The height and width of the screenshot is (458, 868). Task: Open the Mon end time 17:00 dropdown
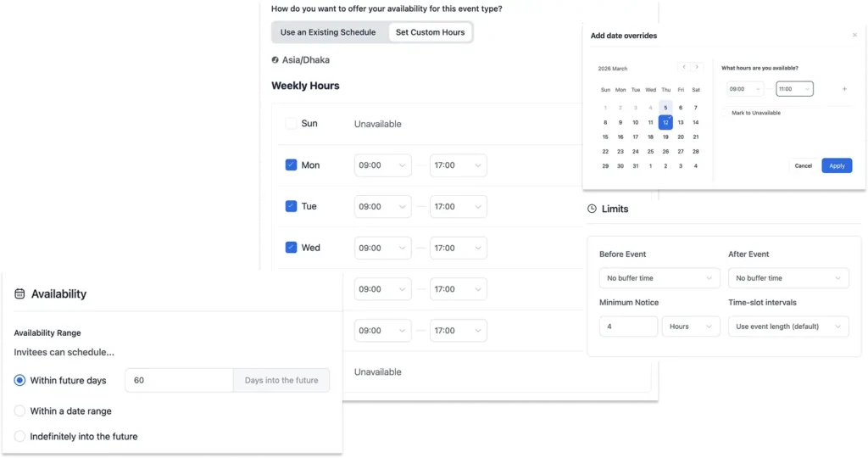[459, 165]
